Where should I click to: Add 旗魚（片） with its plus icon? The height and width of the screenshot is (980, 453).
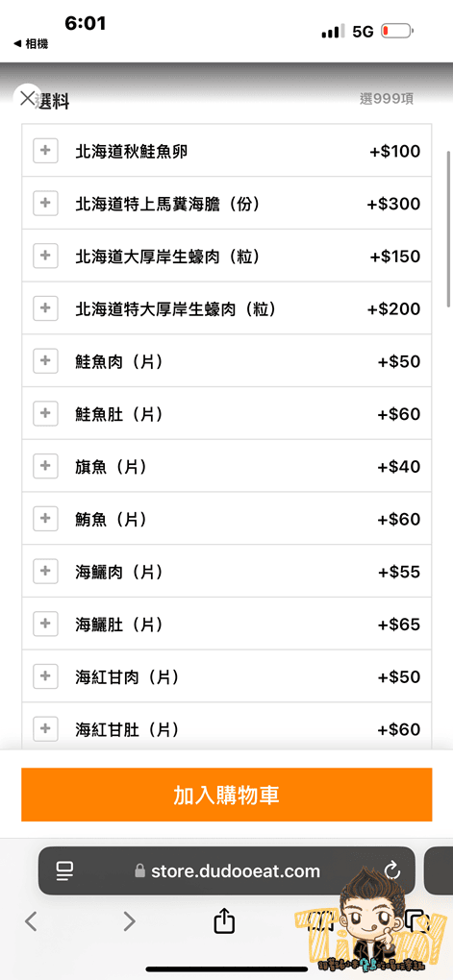pyautogui.click(x=45, y=466)
